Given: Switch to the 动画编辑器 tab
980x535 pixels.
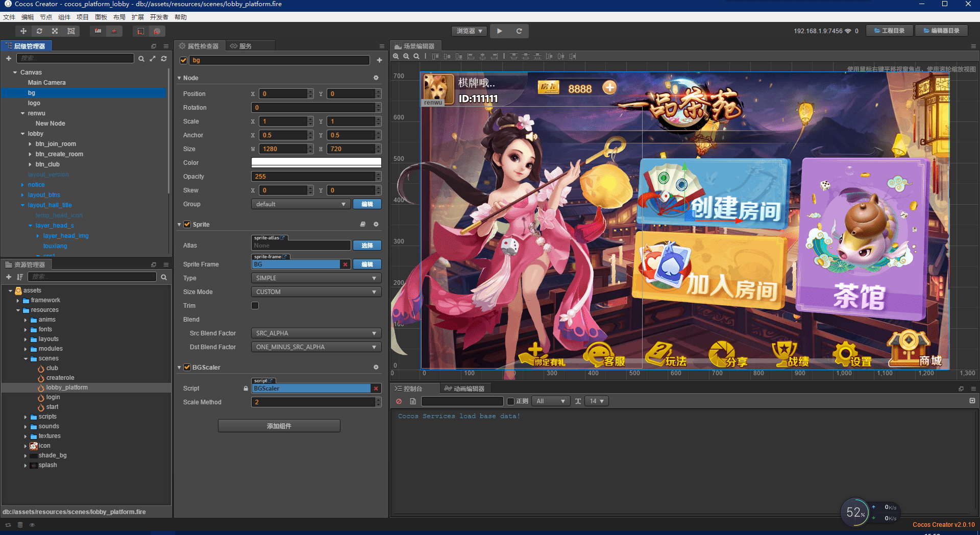Looking at the screenshot, I should pos(464,388).
